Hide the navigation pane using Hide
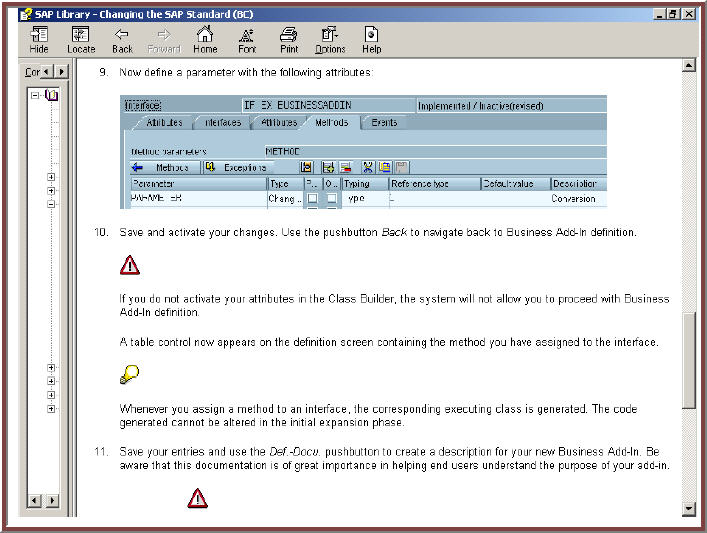Viewport: 707px width, 533px height. (39, 40)
